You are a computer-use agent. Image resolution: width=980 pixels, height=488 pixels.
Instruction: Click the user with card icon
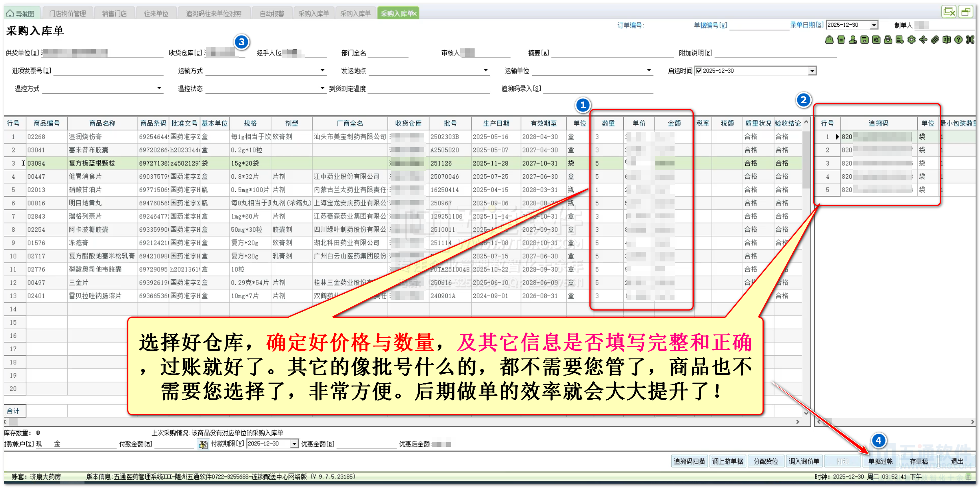(x=853, y=40)
